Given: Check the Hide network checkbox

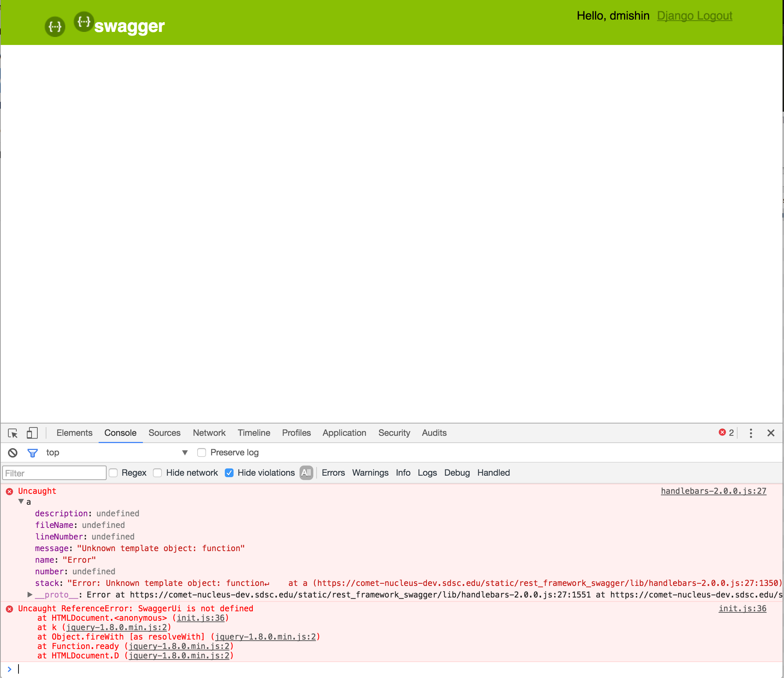Looking at the screenshot, I should (157, 472).
